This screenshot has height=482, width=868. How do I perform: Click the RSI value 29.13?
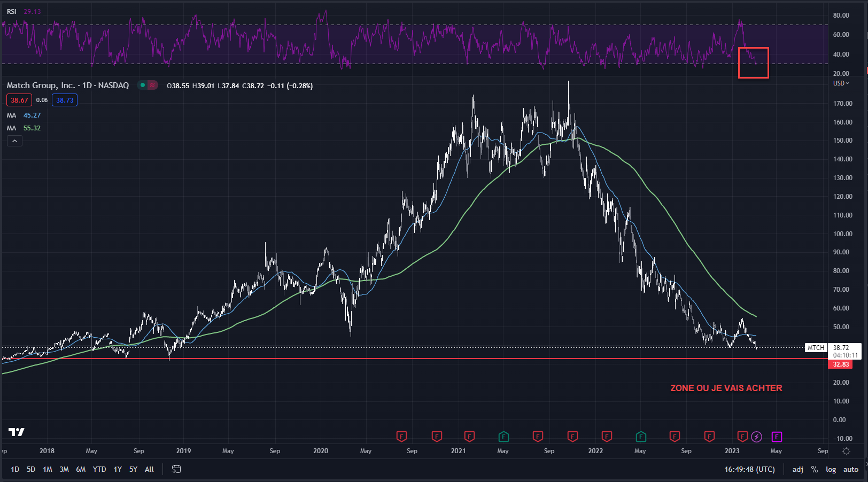(32, 11)
